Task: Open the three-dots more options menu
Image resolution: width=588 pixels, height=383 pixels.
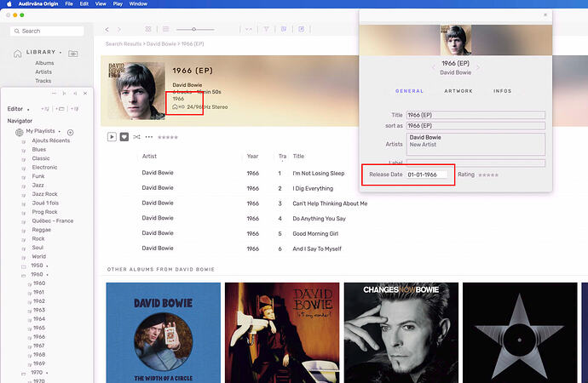Action: tap(149, 136)
